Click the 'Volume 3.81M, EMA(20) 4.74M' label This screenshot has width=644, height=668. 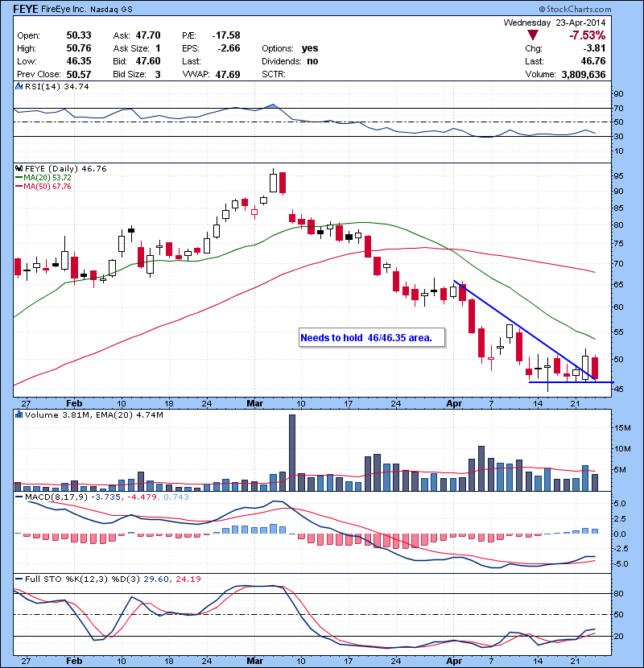[93, 414]
